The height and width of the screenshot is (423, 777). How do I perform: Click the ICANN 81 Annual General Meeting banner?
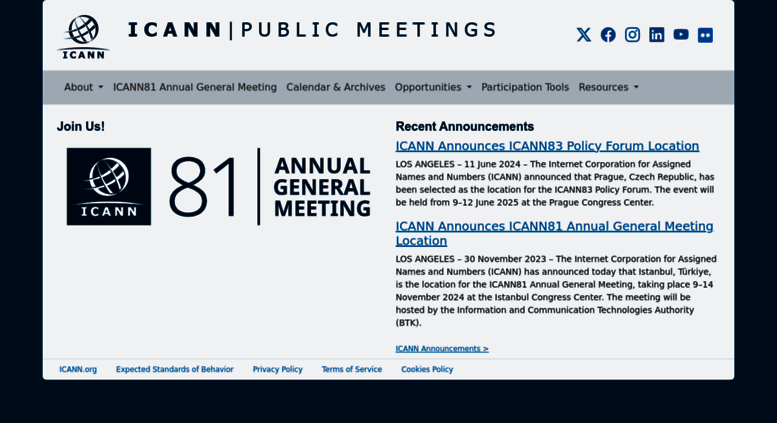219,187
